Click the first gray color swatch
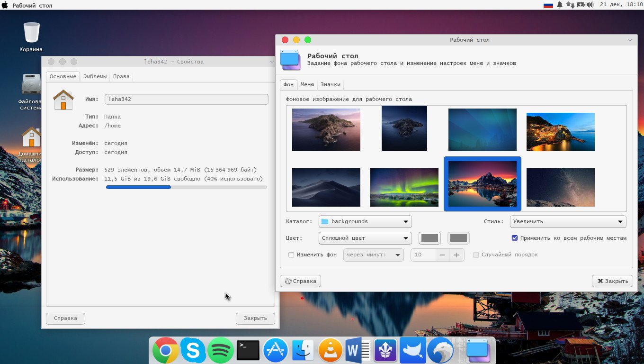This screenshot has width=644, height=364. point(429,238)
